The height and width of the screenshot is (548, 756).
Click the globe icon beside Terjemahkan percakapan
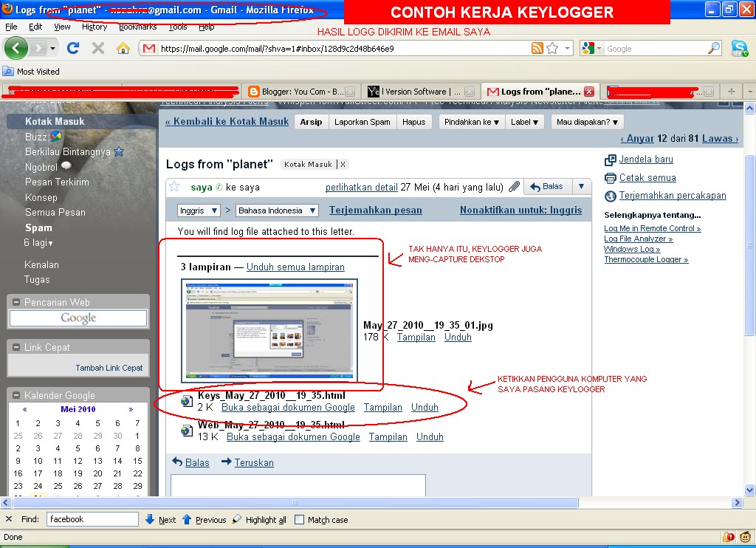pos(611,196)
